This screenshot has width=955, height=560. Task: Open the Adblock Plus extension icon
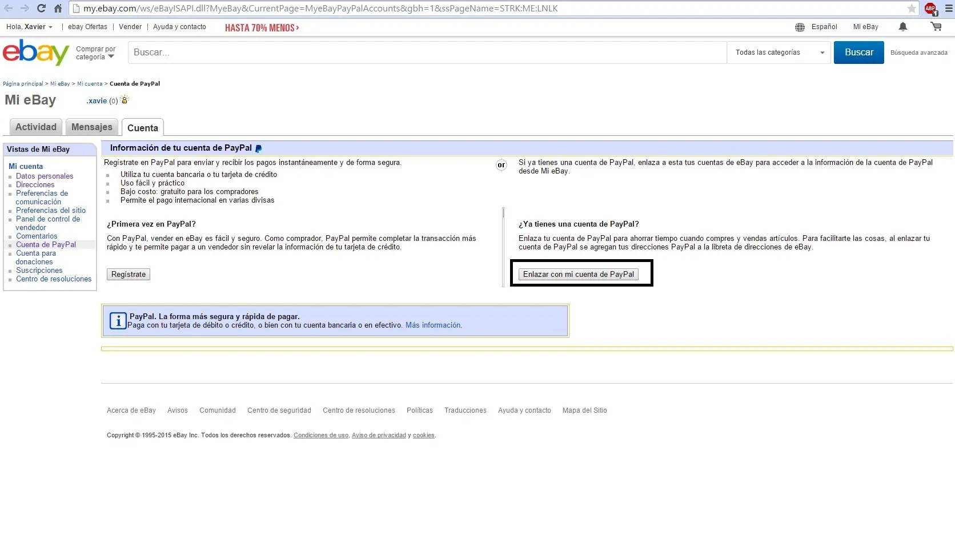click(930, 9)
